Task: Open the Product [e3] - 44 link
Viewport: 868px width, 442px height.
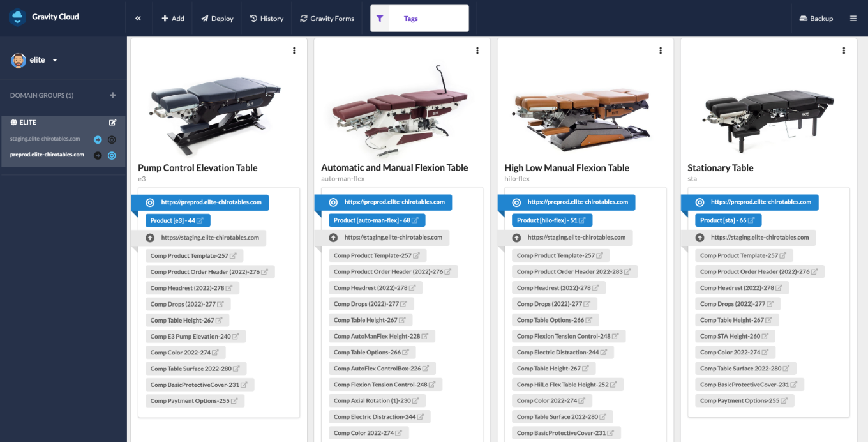Action: (x=178, y=220)
